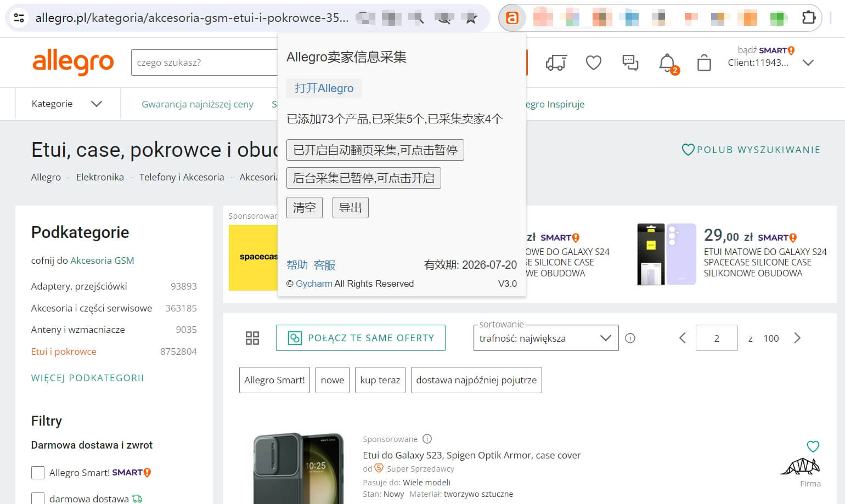Open the messages chat icon
This screenshot has width=845, height=504.
tap(630, 63)
